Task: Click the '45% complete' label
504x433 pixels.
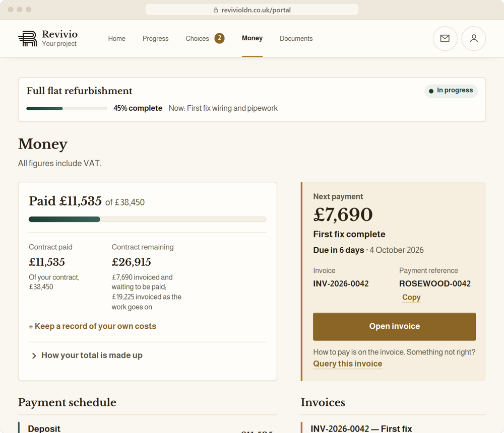Action: (x=138, y=108)
